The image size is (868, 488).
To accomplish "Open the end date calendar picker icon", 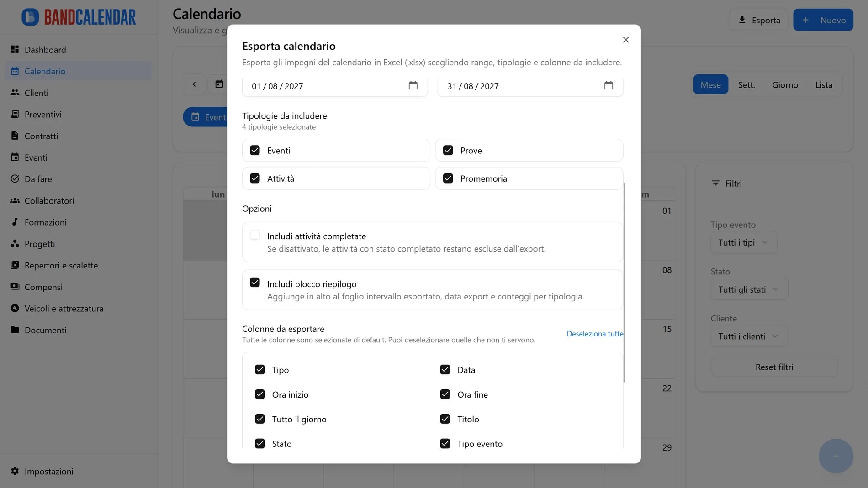I will tap(609, 85).
